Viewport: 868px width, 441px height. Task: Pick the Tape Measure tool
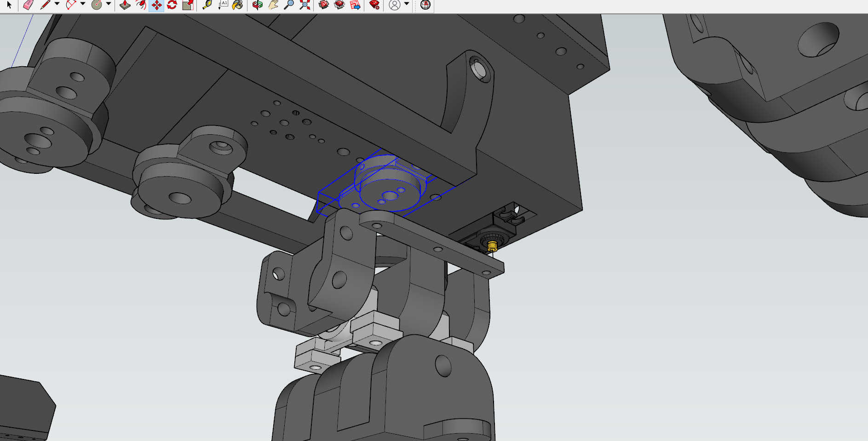point(207,5)
